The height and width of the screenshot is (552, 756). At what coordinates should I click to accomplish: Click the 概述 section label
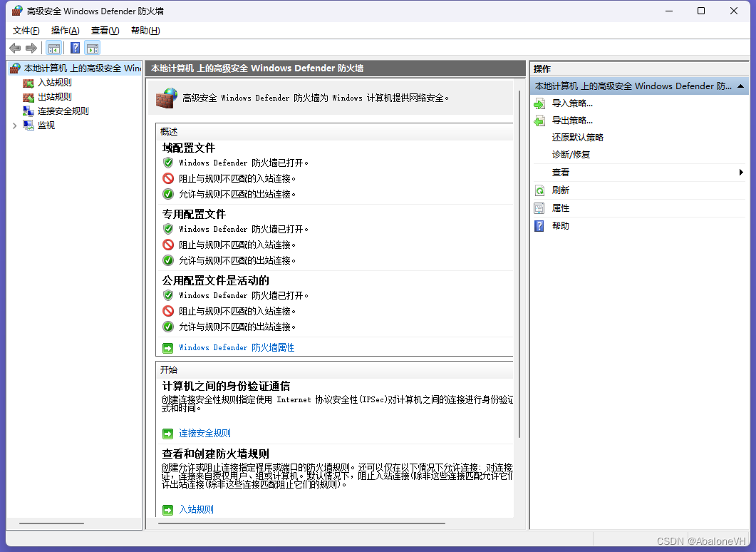(x=169, y=132)
